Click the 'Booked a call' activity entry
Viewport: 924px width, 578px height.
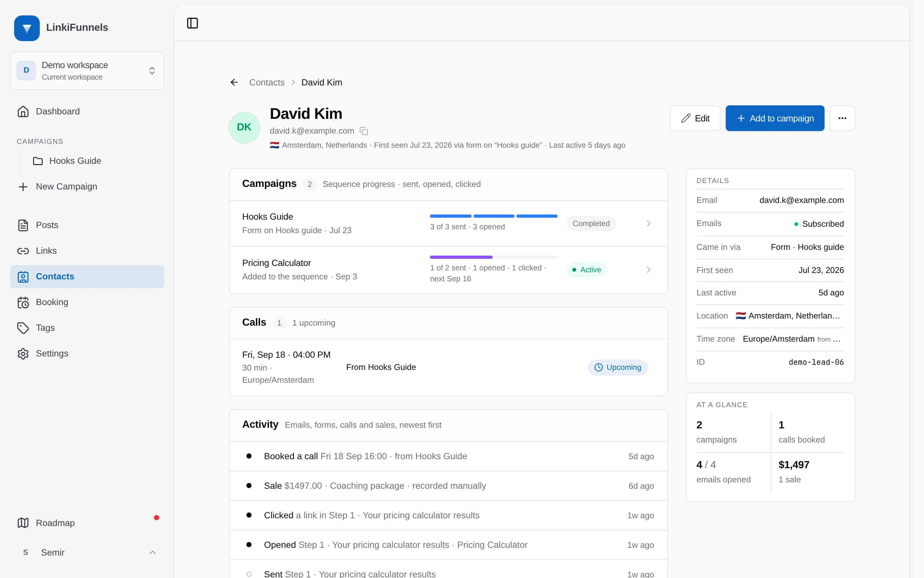449,456
